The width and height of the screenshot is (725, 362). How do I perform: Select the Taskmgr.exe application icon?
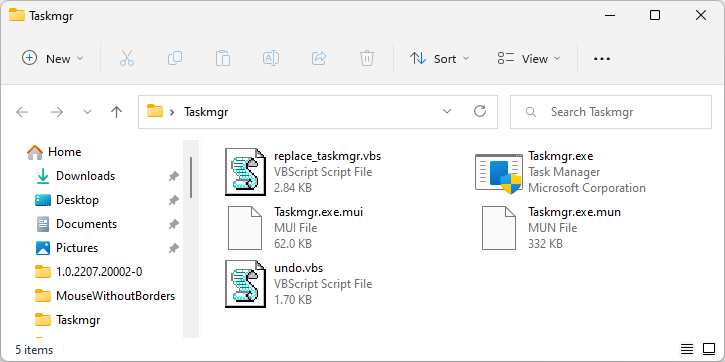(x=499, y=174)
